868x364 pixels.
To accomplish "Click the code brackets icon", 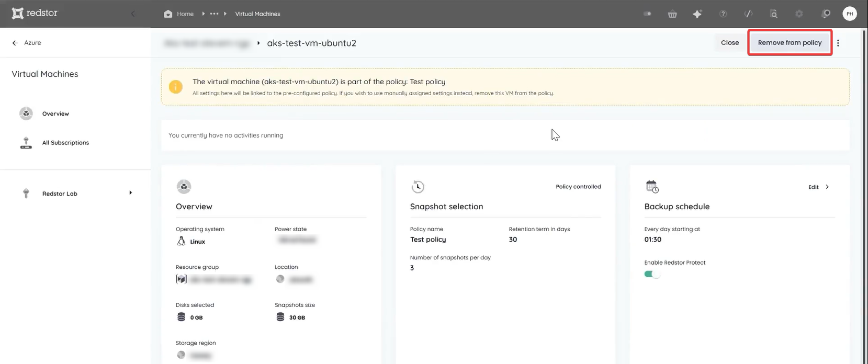I will pyautogui.click(x=748, y=14).
